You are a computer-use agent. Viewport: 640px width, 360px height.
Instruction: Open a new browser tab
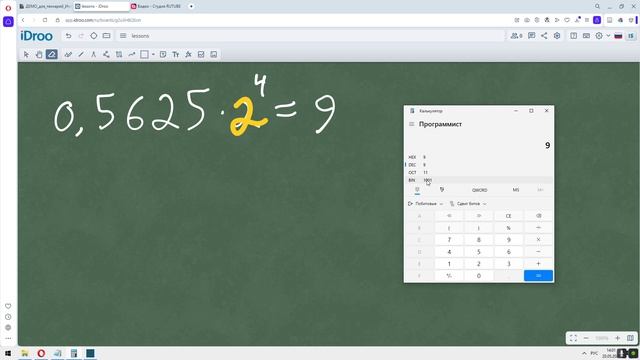(x=191, y=6)
